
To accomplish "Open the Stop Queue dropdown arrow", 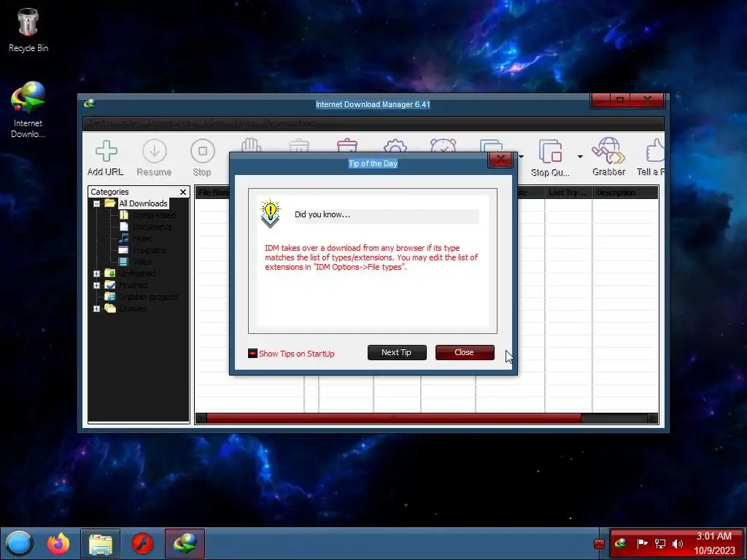I will click(x=580, y=157).
